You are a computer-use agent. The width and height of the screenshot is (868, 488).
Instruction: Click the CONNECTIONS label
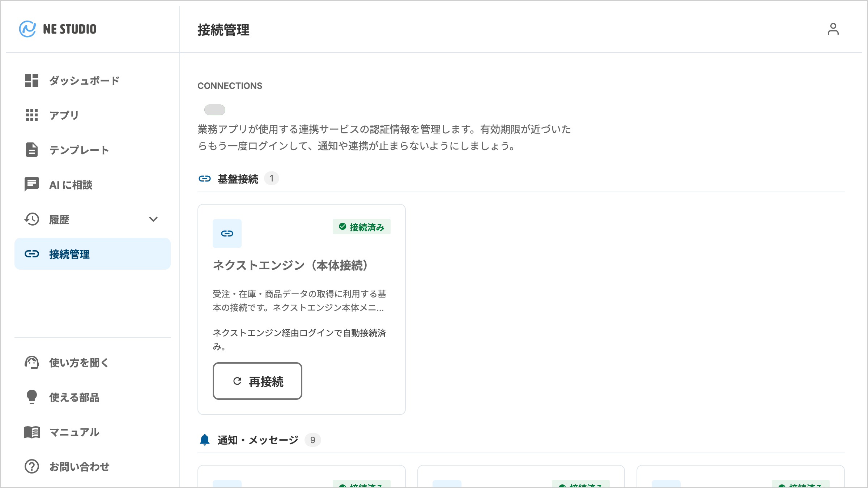230,86
